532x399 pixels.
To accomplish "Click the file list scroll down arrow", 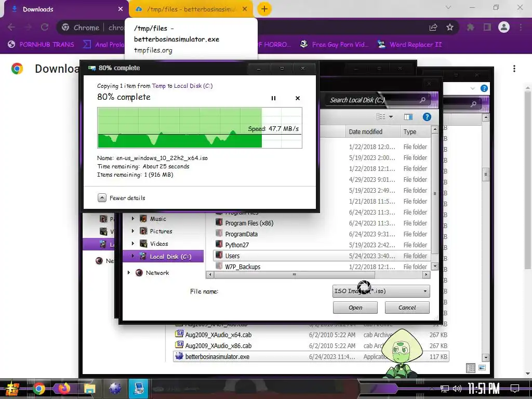I will [x=435, y=267].
